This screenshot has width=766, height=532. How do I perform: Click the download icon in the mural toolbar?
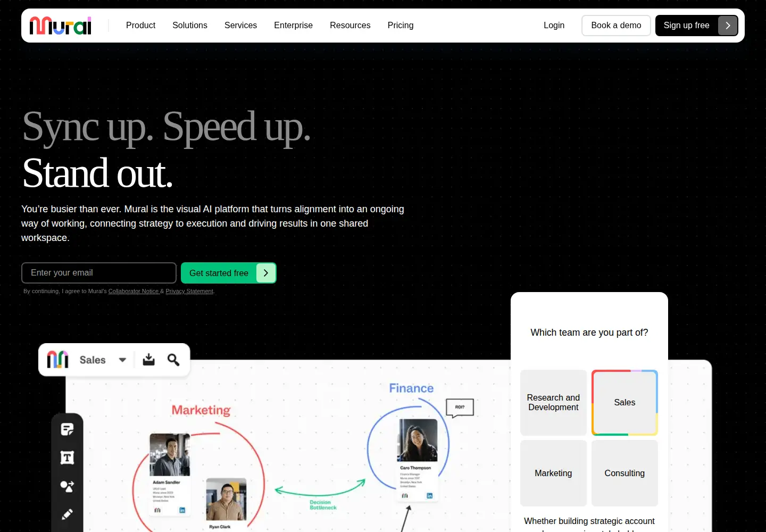(149, 360)
